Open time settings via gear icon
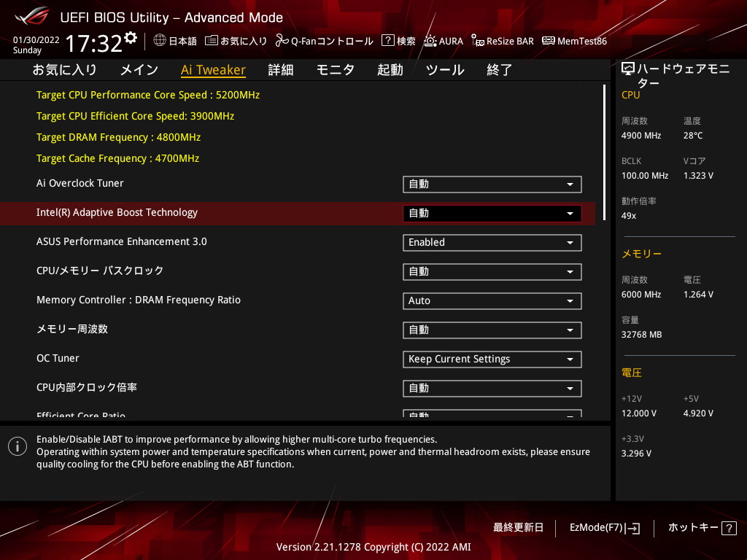The image size is (747, 560). pyautogui.click(x=131, y=38)
